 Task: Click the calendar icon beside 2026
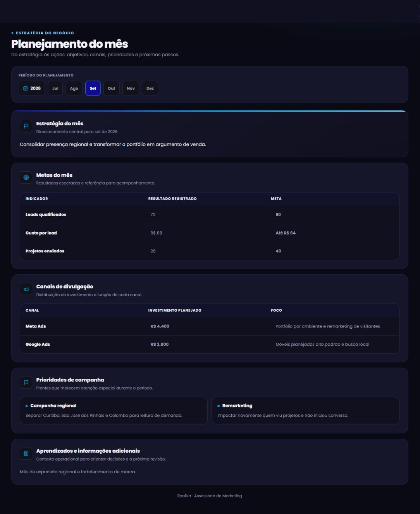click(26, 88)
